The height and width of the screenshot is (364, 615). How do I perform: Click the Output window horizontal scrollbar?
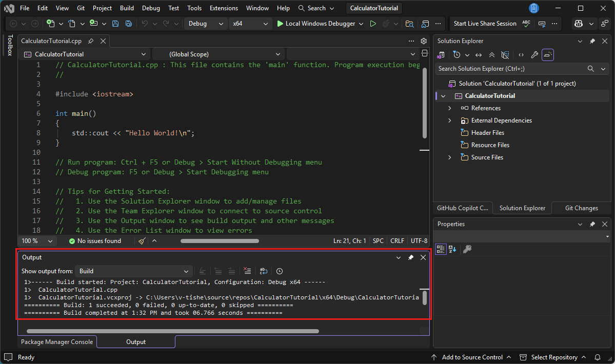coord(172,331)
